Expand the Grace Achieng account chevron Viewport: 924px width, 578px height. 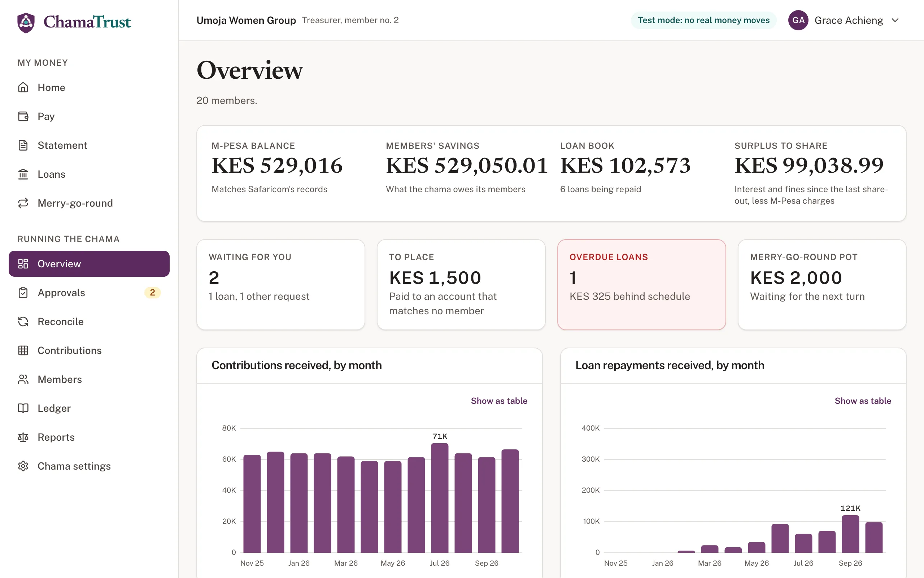pos(895,20)
